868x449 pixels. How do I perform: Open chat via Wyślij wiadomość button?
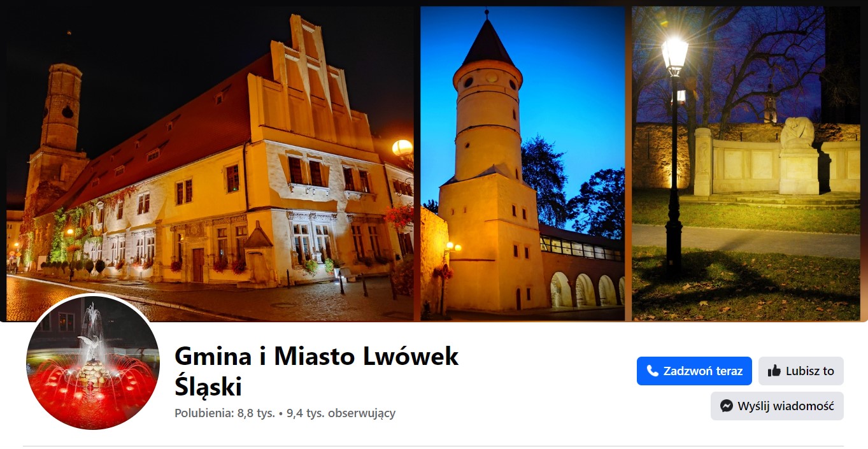coord(777,406)
